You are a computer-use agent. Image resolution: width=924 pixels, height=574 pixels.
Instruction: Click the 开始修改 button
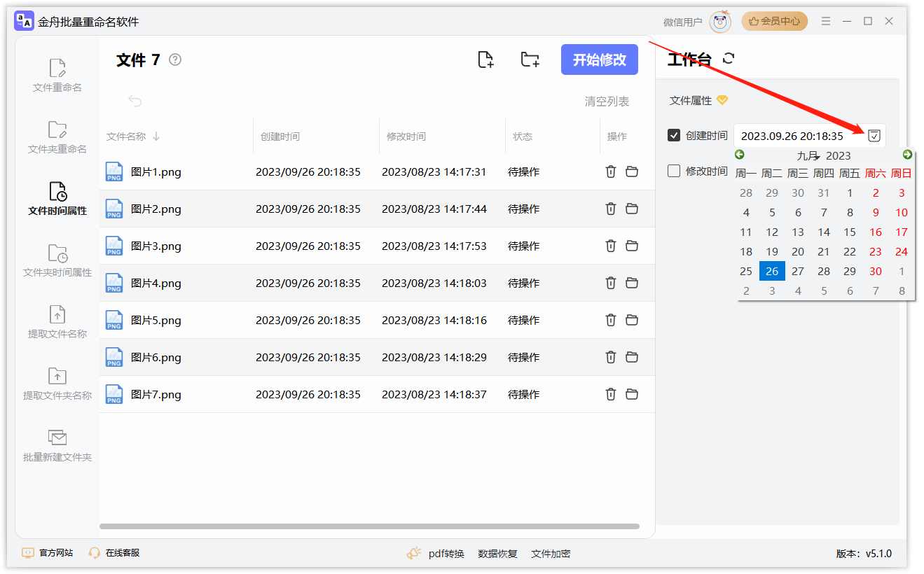[x=599, y=59]
